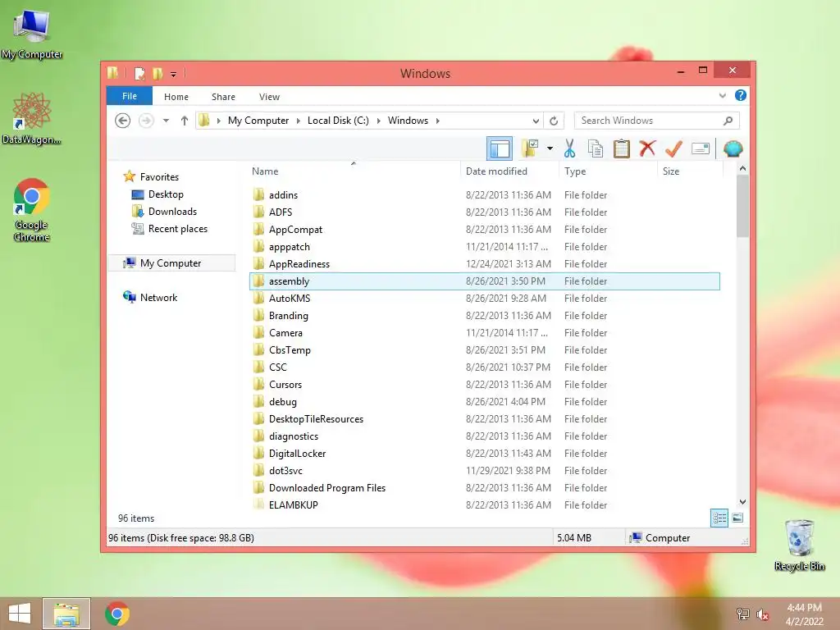This screenshot has height=630, width=840.
Task: Select the Downloaded Program Files folder
Action: tap(327, 487)
